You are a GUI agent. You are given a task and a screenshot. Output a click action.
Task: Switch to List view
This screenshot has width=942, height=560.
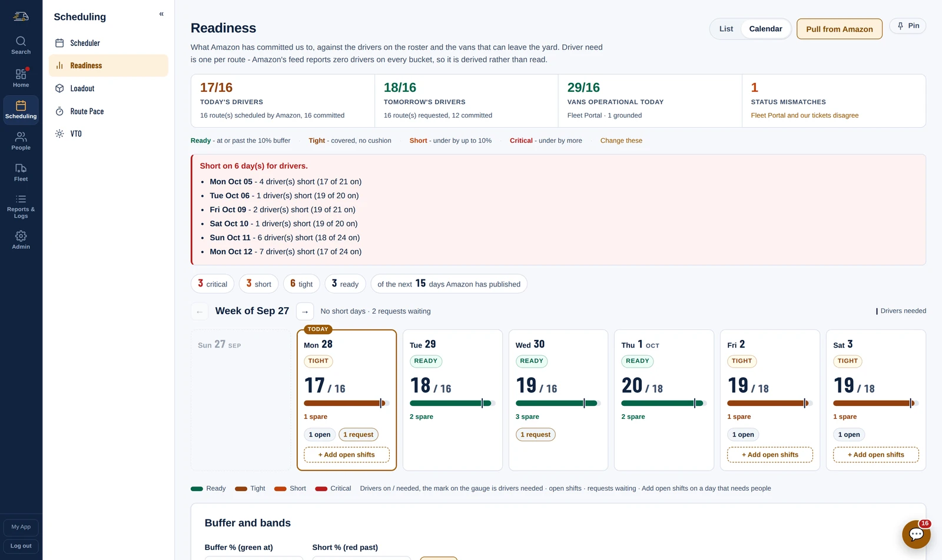coord(726,29)
